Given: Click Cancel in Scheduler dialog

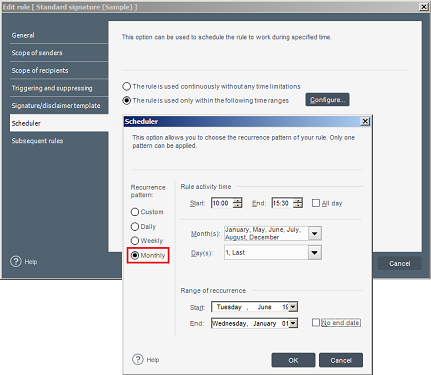Looking at the screenshot, I should [x=341, y=360].
